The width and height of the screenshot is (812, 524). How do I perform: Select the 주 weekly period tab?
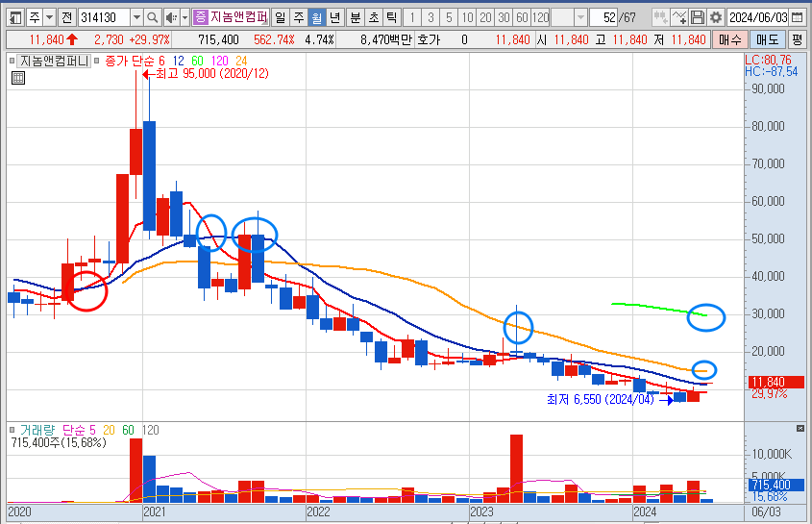299,17
